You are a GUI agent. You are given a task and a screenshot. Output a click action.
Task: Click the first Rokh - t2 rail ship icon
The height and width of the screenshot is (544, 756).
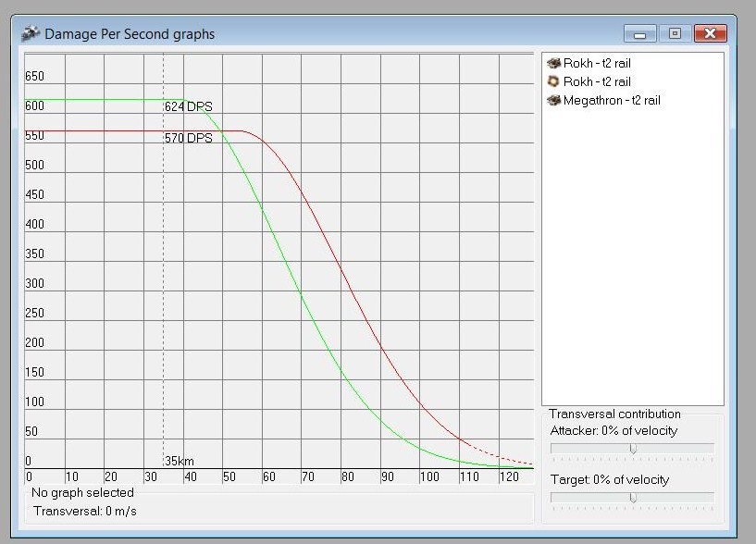[x=553, y=63]
